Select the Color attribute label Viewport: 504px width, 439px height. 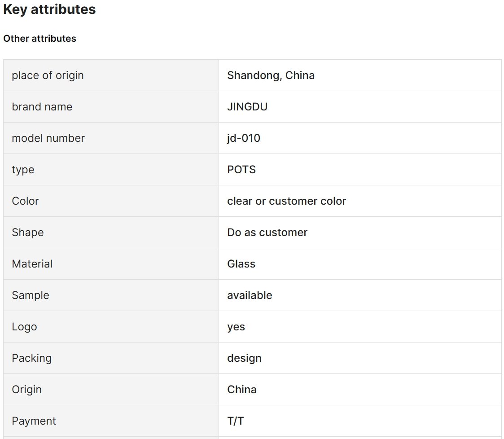pyautogui.click(x=26, y=201)
